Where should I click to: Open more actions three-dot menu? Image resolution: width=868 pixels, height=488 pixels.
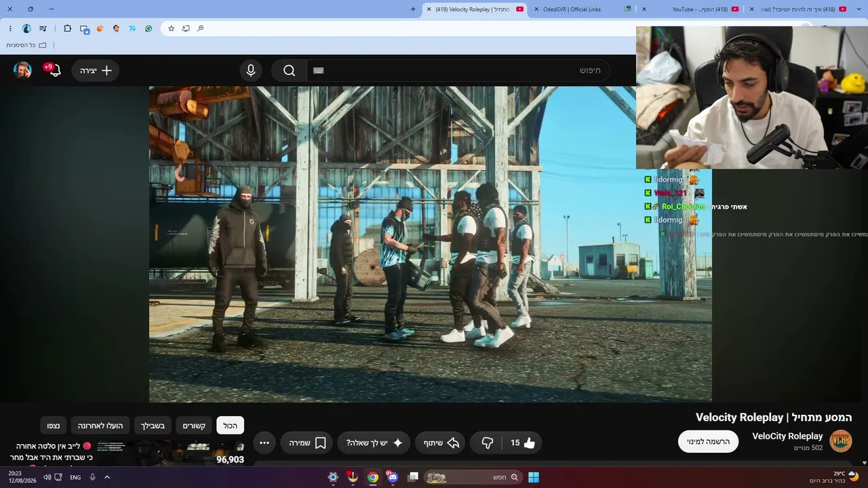(264, 443)
